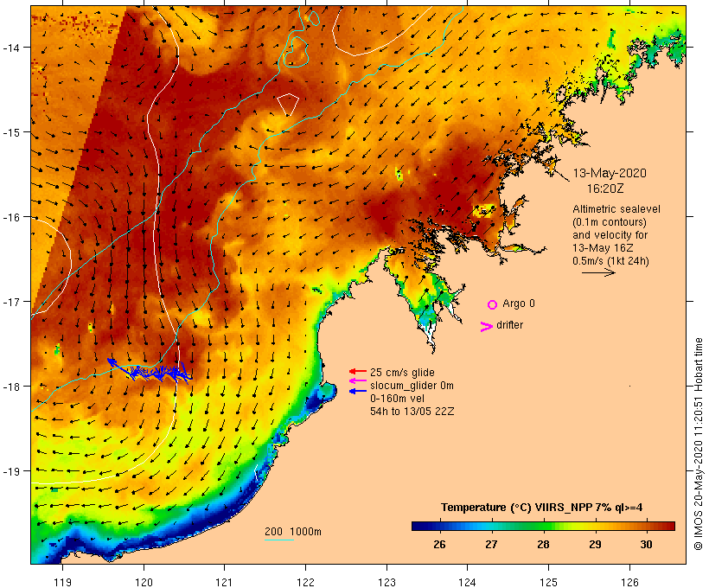This screenshot has height=588, width=709.
Task: Click the latitude axis label -16
Action: coord(10,217)
